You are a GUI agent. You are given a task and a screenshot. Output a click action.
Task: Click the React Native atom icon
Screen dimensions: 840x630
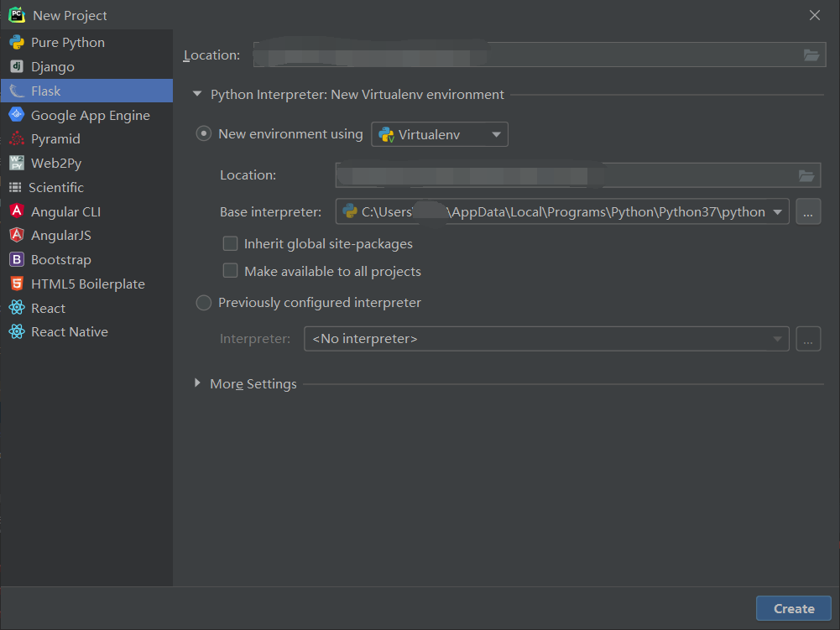(17, 331)
